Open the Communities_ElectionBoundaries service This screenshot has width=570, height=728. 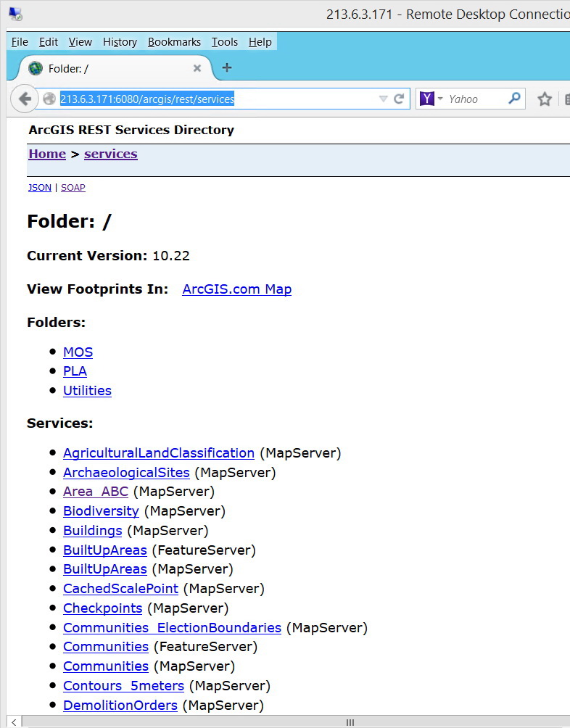(x=172, y=627)
